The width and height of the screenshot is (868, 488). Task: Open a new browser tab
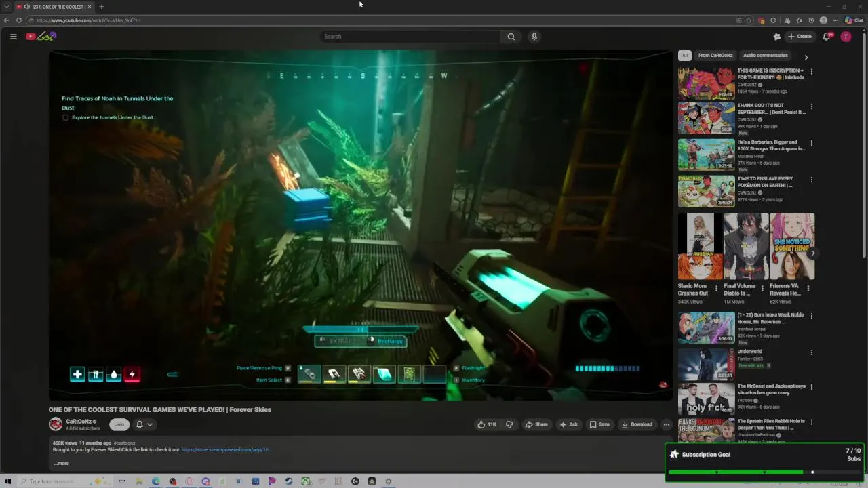(x=101, y=7)
